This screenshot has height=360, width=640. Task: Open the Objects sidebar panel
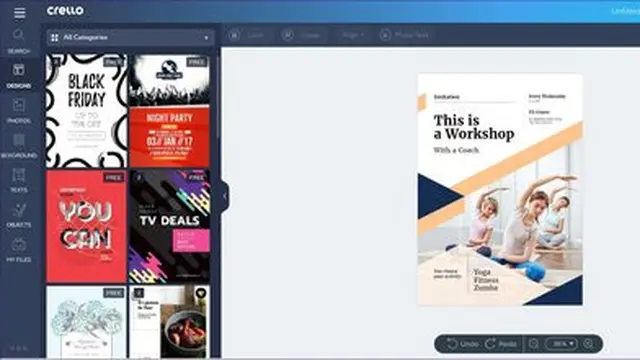19,215
